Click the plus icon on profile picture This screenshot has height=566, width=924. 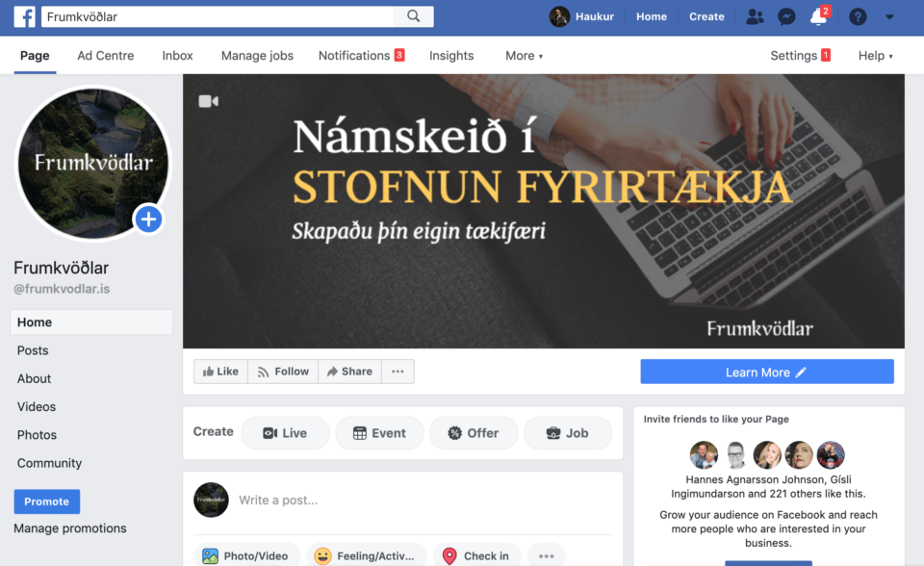[x=148, y=219]
